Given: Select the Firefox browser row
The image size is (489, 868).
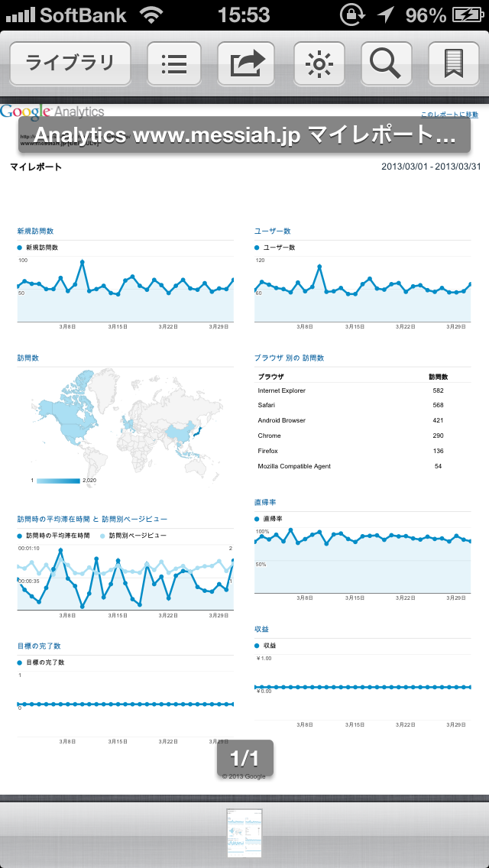Looking at the screenshot, I should point(363,451).
